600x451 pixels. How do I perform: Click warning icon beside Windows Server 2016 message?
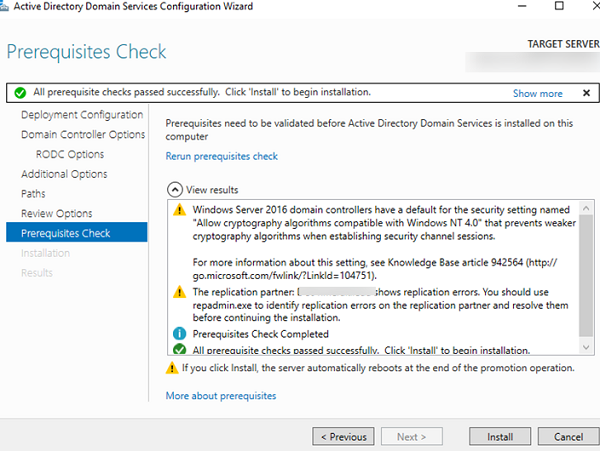pos(179,210)
